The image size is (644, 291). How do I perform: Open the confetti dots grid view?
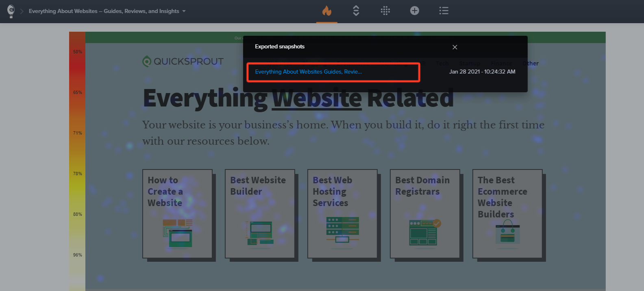385,11
